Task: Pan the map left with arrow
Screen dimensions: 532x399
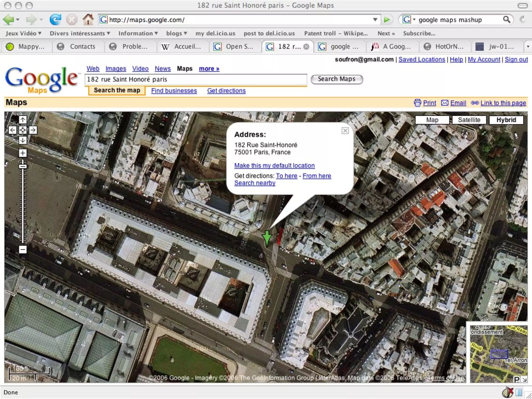Action: pyautogui.click(x=12, y=130)
